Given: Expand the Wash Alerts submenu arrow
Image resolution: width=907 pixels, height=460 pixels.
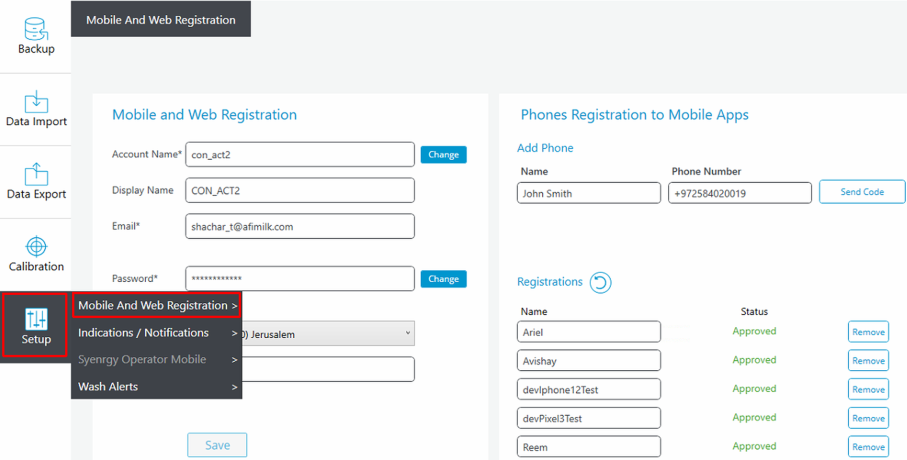Looking at the screenshot, I should pos(235,387).
